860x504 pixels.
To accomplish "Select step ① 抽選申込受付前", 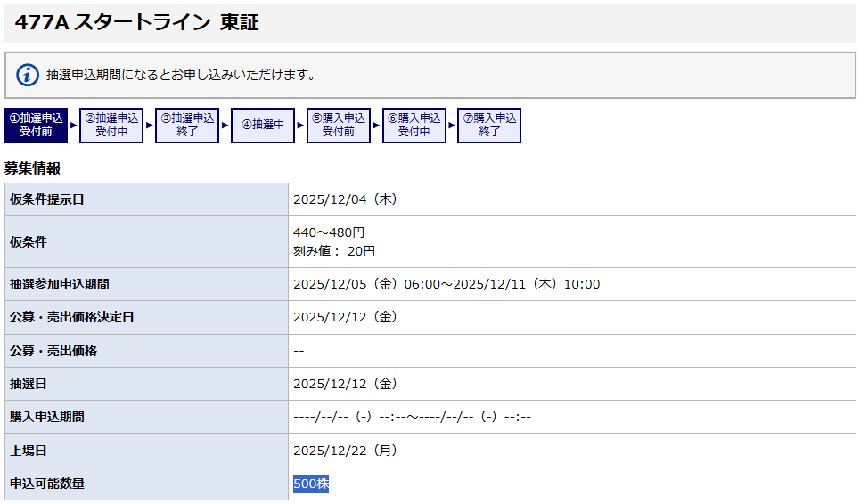I will coord(36,125).
